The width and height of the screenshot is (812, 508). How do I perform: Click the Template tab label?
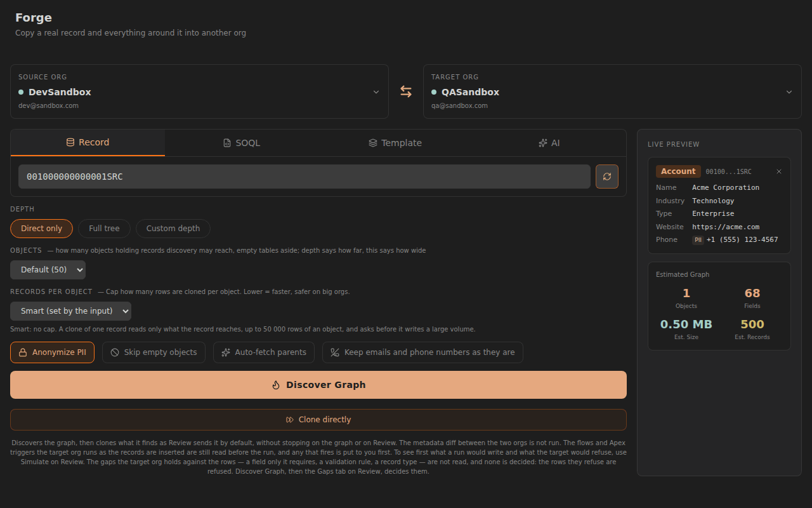402,143
